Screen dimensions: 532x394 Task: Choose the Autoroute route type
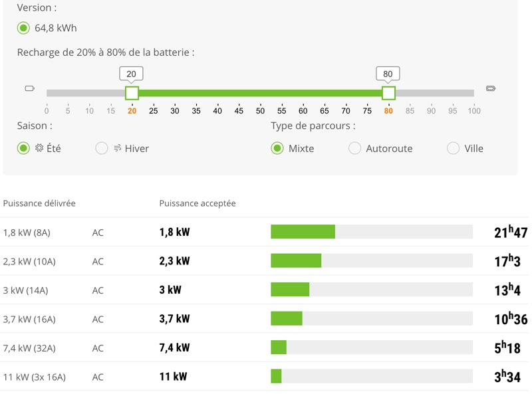pos(355,148)
